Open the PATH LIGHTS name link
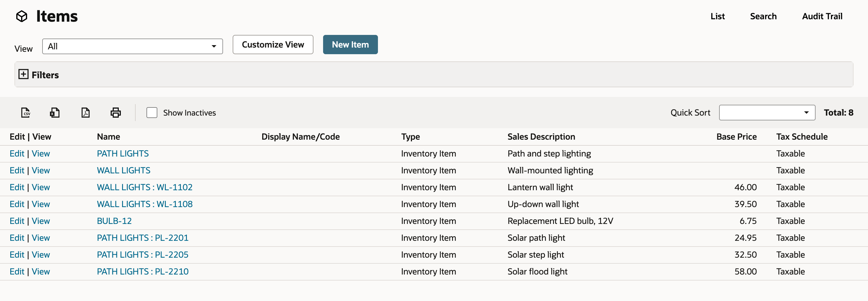 (x=123, y=154)
